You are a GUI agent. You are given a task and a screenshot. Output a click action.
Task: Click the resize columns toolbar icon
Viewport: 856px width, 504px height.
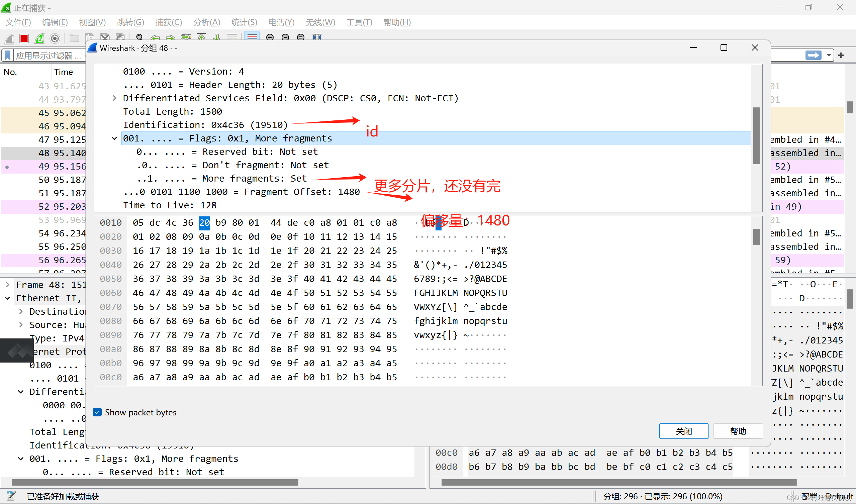click(x=317, y=37)
